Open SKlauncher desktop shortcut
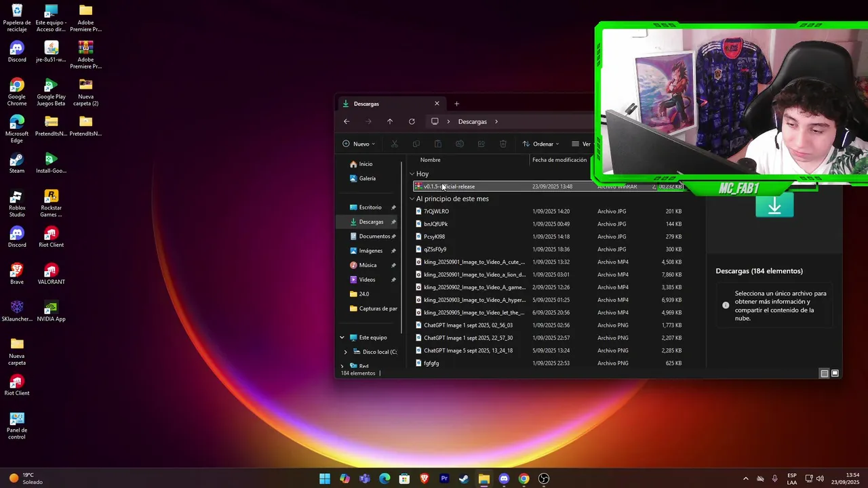The image size is (868, 488). [x=17, y=311]
